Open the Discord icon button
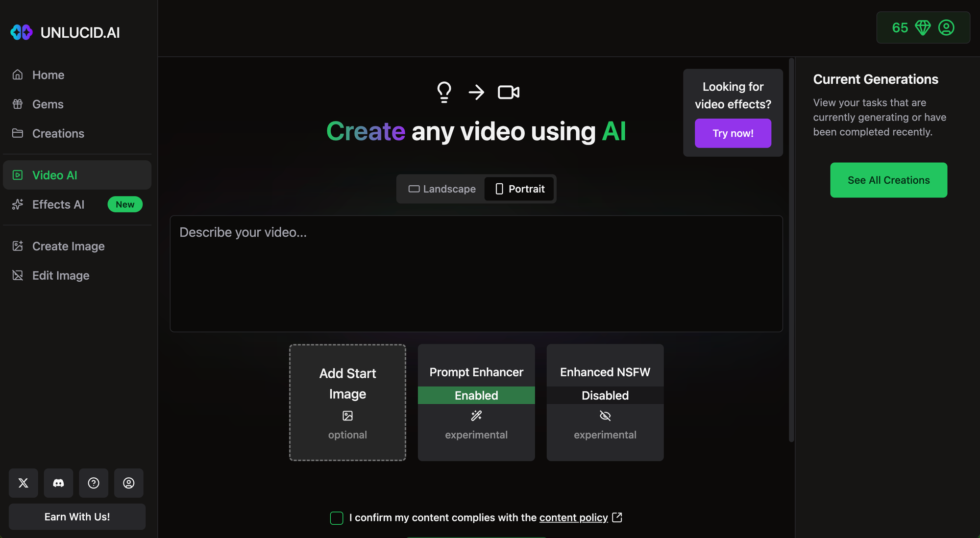The height and width of the screenshot is (538, 980). [58, 483]
